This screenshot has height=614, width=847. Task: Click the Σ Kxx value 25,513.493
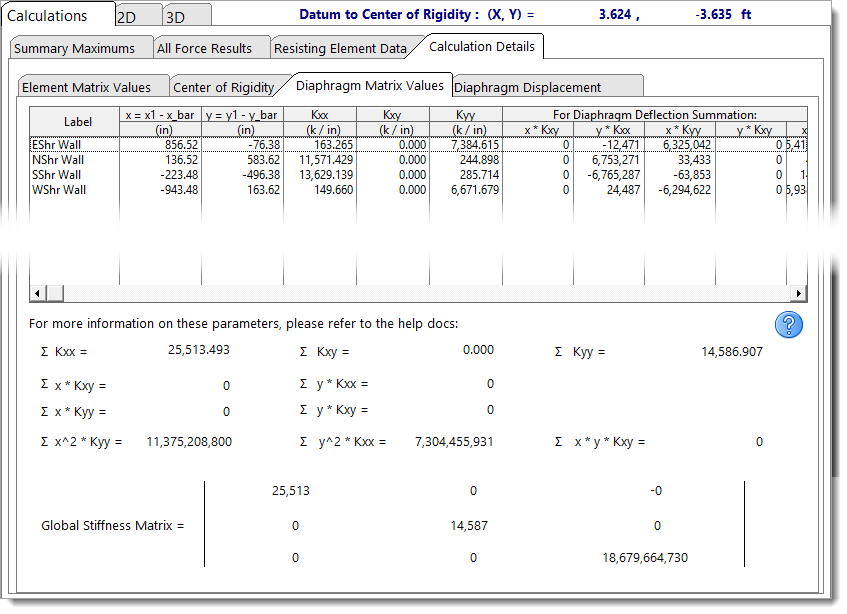[x=198, y=350]
